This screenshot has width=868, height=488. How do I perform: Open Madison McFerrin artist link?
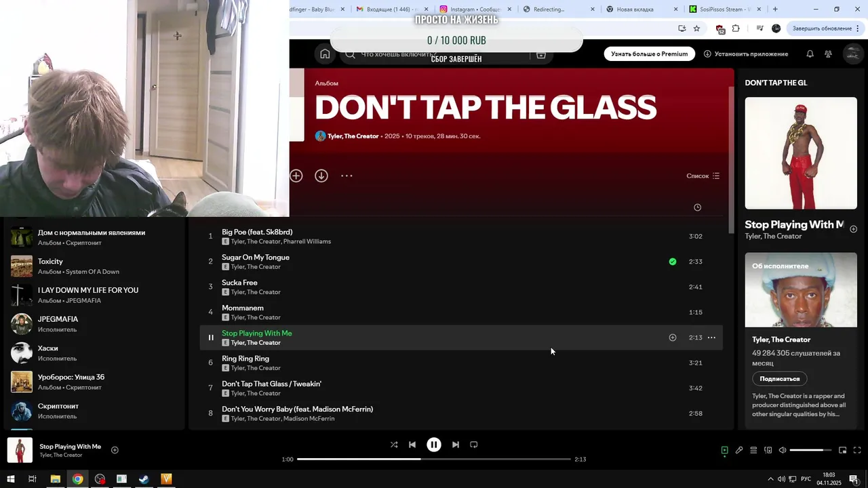click(x=309, y=419)
